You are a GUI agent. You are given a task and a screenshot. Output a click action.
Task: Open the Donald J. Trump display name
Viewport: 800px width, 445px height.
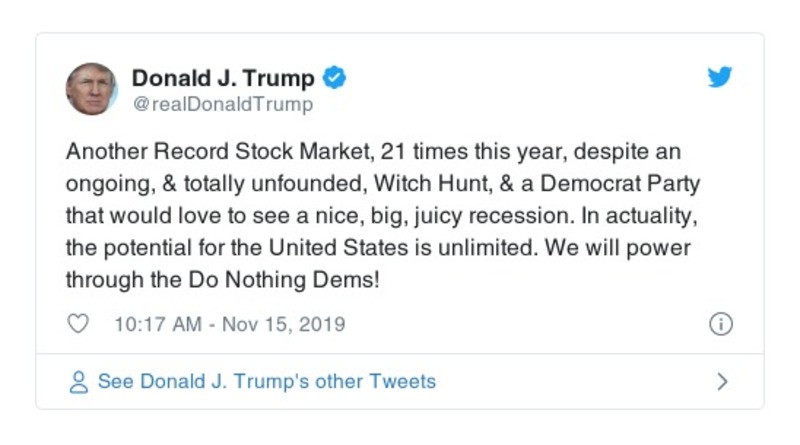(x=223, y=78)
